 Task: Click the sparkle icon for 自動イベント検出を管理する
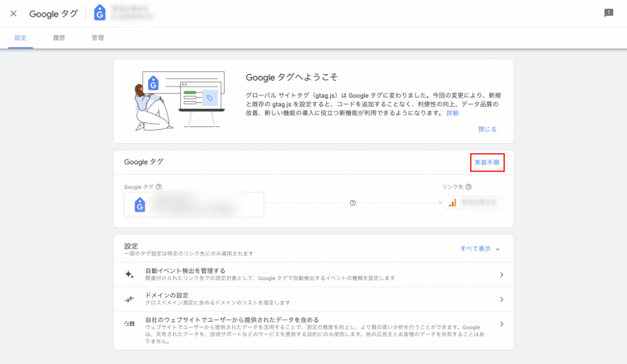click(129, 275)
